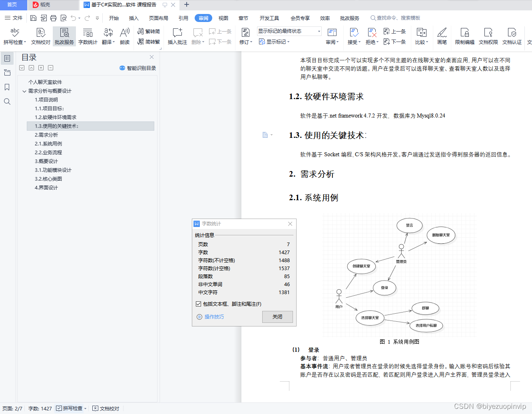Select the 画笔 pen tool
532x414 pixels.
point(442,36)
